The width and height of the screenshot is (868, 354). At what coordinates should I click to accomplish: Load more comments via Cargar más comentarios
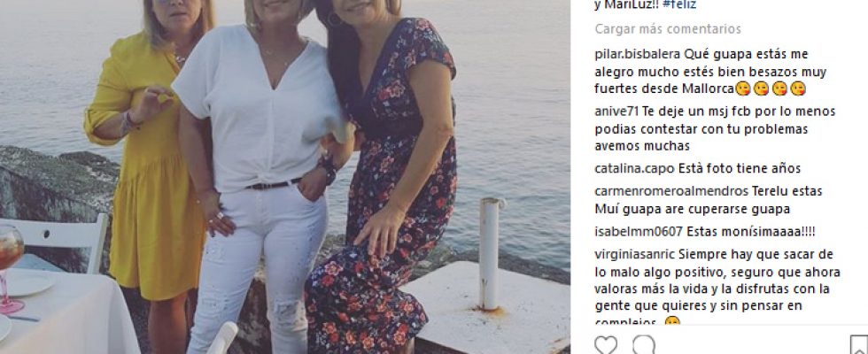668,28
